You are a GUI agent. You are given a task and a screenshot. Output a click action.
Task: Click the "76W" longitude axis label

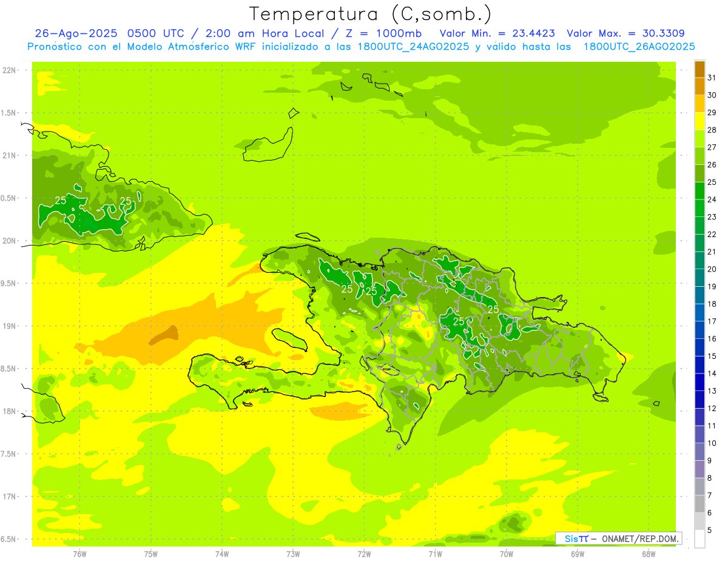click(79, 554)
